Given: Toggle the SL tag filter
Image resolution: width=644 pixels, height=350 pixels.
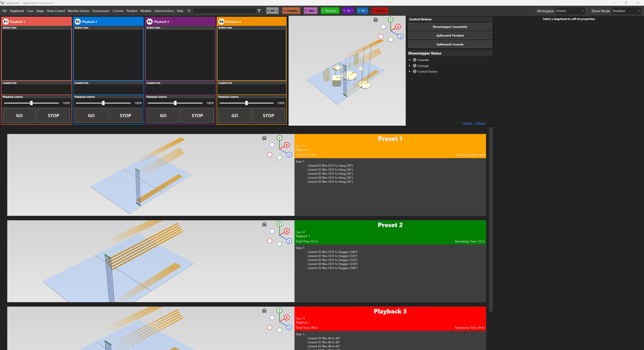Looking at the screenshot, I should (x=348, y=11).
